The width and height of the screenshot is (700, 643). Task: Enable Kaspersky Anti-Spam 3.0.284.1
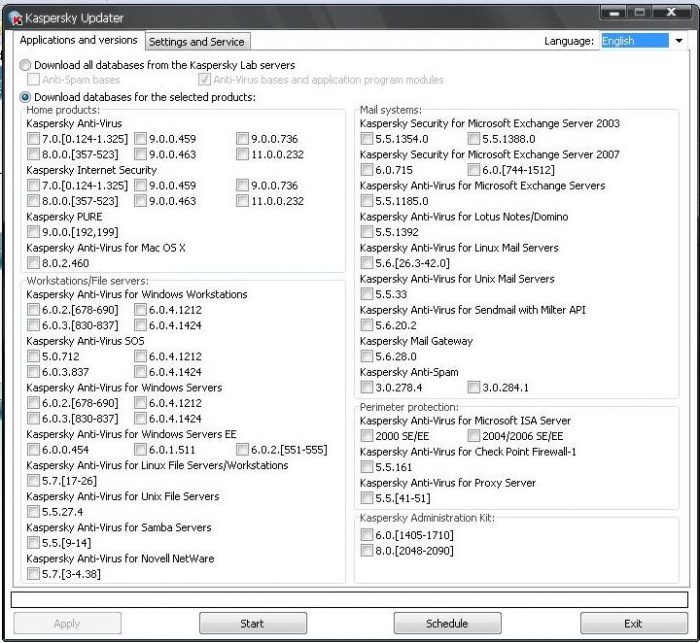coord(473,388)
